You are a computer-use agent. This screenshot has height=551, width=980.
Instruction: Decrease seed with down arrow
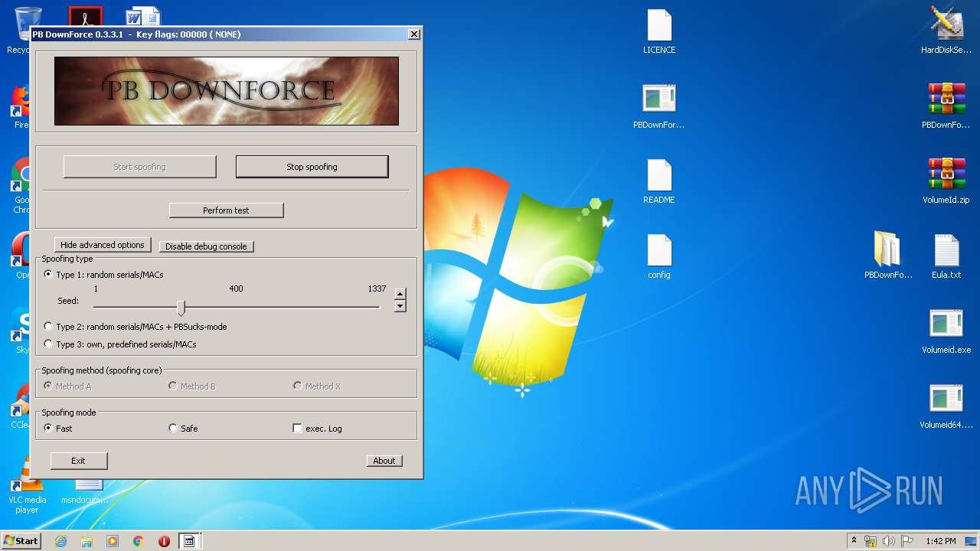click(400, 306)
